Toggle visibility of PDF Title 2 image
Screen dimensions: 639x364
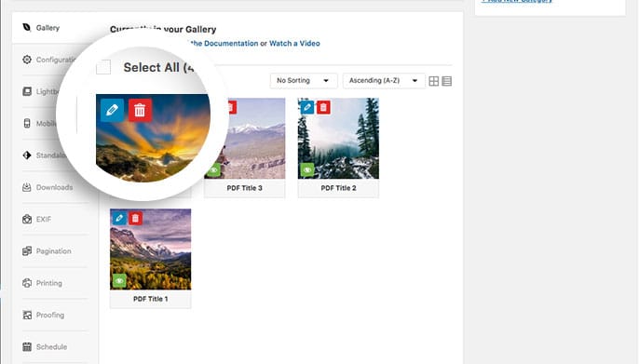click(307, 169)
